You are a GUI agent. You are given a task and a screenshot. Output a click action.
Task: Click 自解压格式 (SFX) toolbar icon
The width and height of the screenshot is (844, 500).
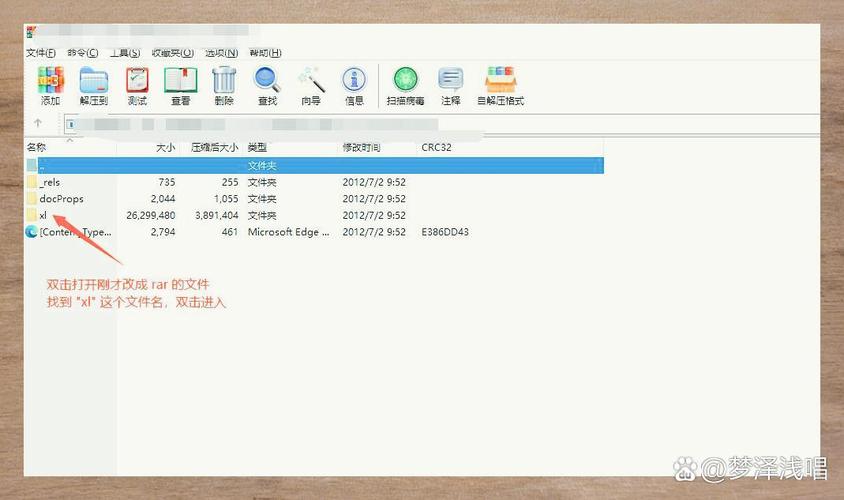click(x=501, y=80)
